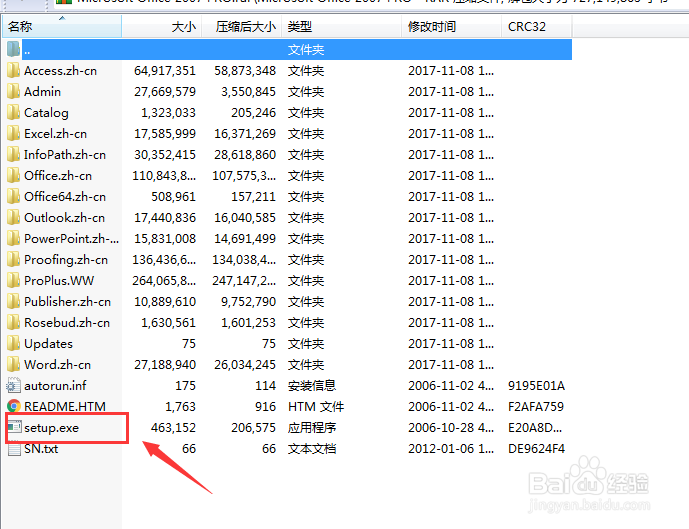The image size is (689, 529).
Task: Click the parent folder '..' icon
Action: pyautogui.click(x=14, y=49)
